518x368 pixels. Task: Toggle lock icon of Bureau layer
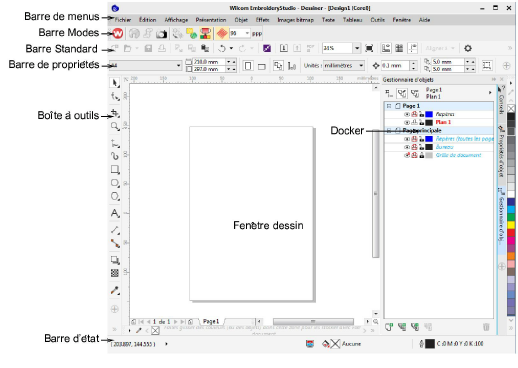tap(422, 147)
